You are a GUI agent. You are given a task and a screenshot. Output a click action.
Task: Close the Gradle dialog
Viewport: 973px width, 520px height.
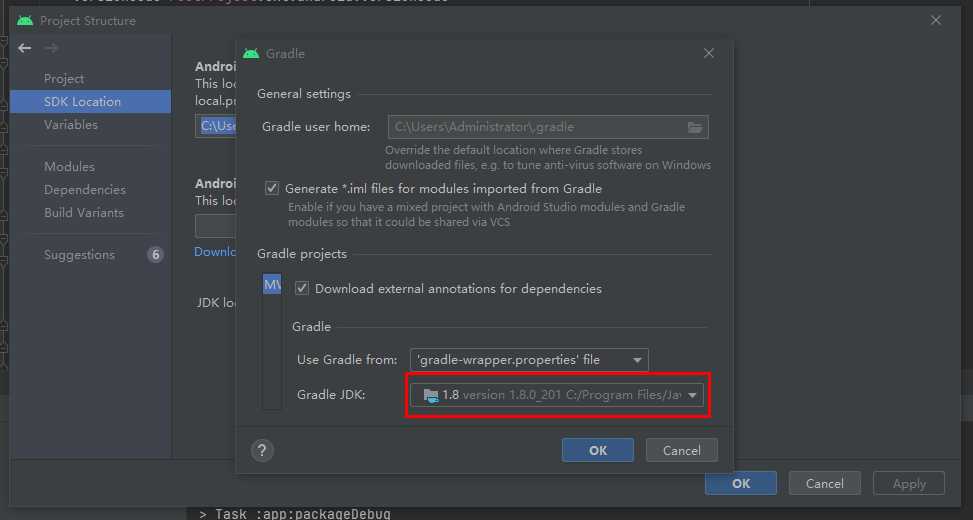(x=709, y=53)
